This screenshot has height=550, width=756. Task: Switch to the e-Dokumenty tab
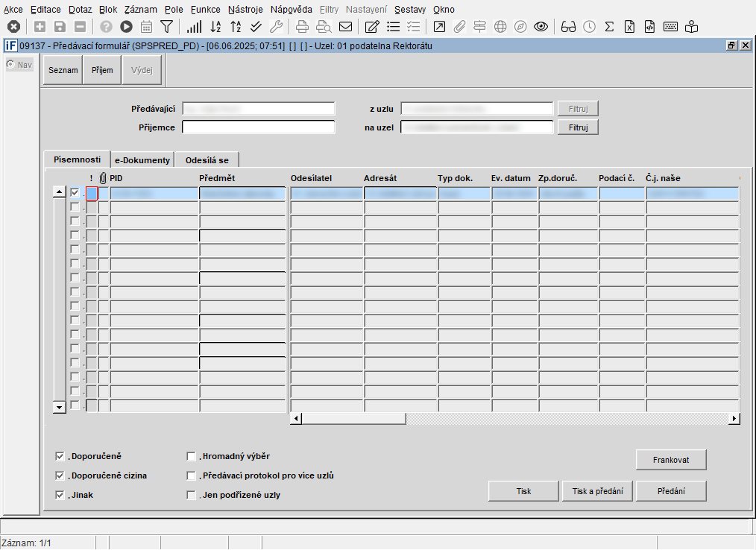(142, 160)
